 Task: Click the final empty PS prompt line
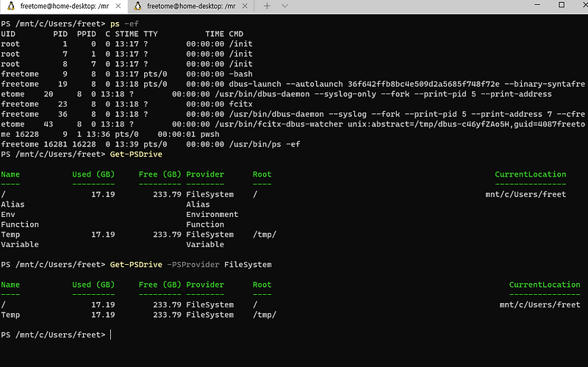(x=57, y=335)
